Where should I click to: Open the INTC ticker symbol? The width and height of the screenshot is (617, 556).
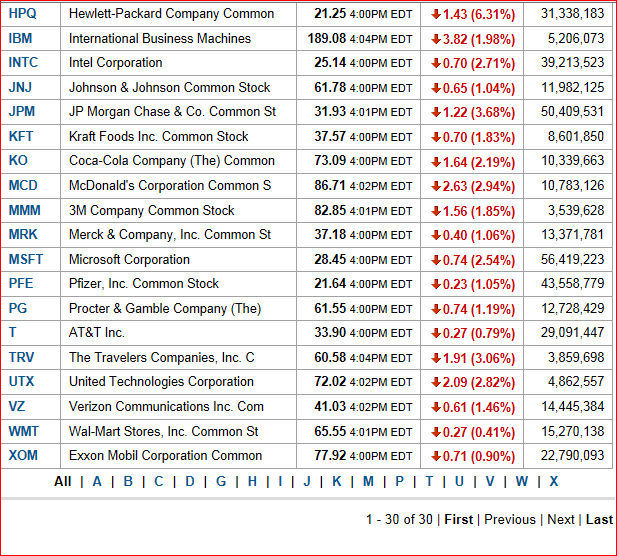pos(24,63)
